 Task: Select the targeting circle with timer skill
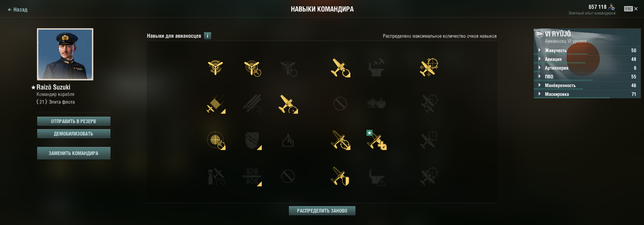[216, 140]
